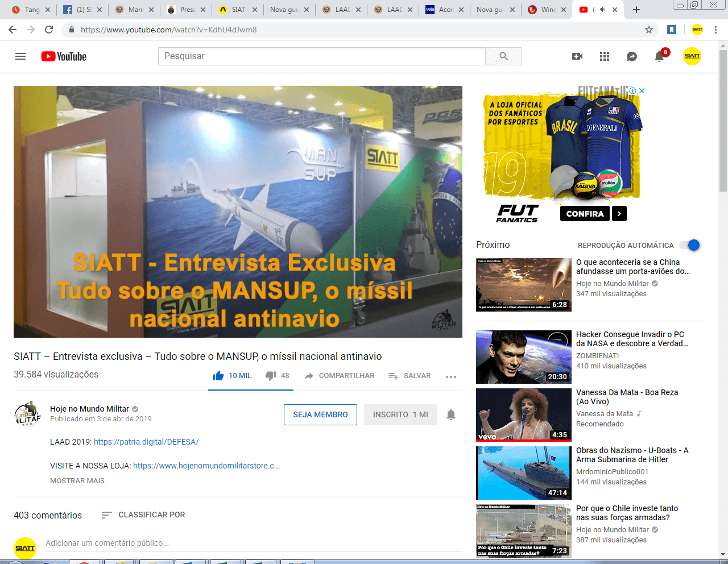This screenshot has height=564, width=728.
Task: Open the notifications bell with badge 8
Action: coord(660,56)
